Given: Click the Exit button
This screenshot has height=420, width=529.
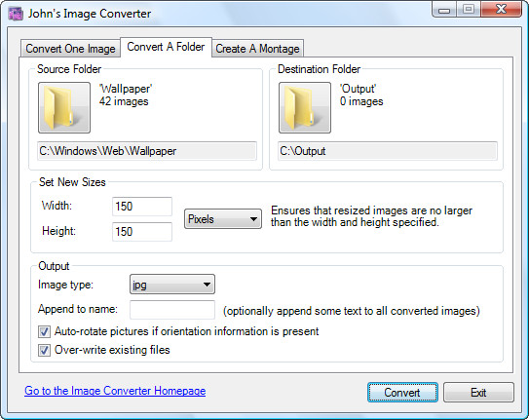Looking at the screenshot, I should click(478, 393).
